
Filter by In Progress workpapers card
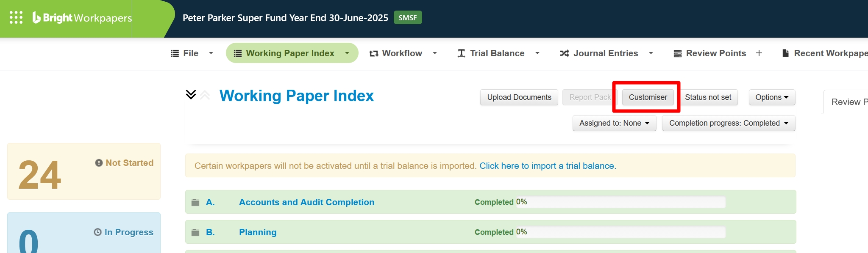(84, 233)
